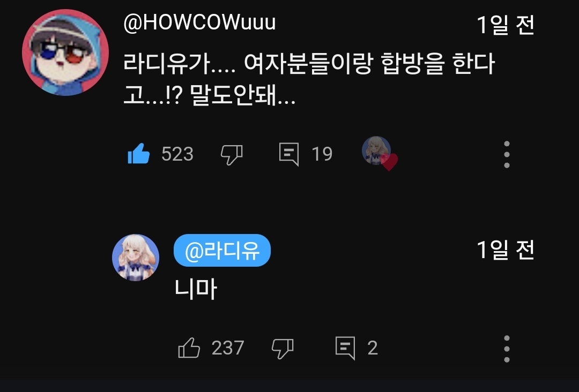Open HOWCOWuuu's profile picture
Image resolution: width=579 pixels, height=392 pixels.
[65, 52]
